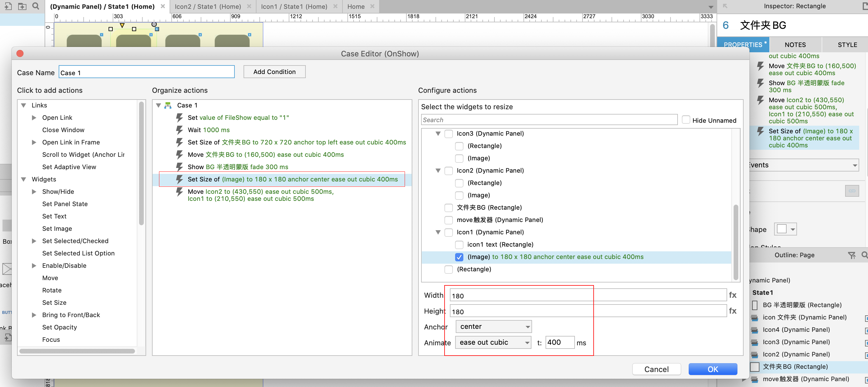
Task: Click the red close dot of the Case Editor
Action: 20,54
